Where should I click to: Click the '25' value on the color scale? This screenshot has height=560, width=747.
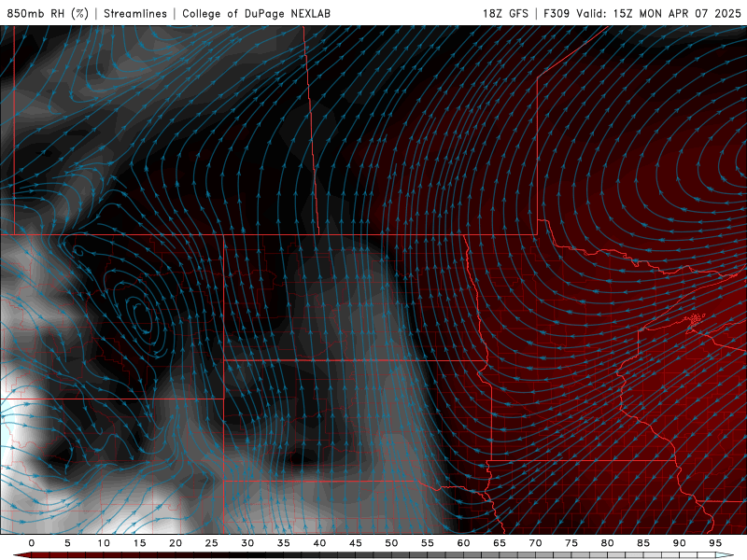pos(212,543)
